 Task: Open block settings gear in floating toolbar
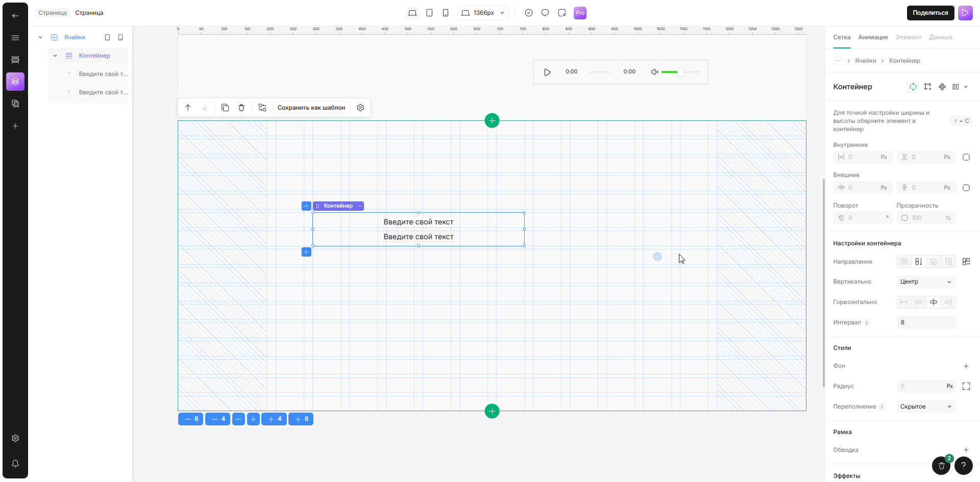[360, 108]
